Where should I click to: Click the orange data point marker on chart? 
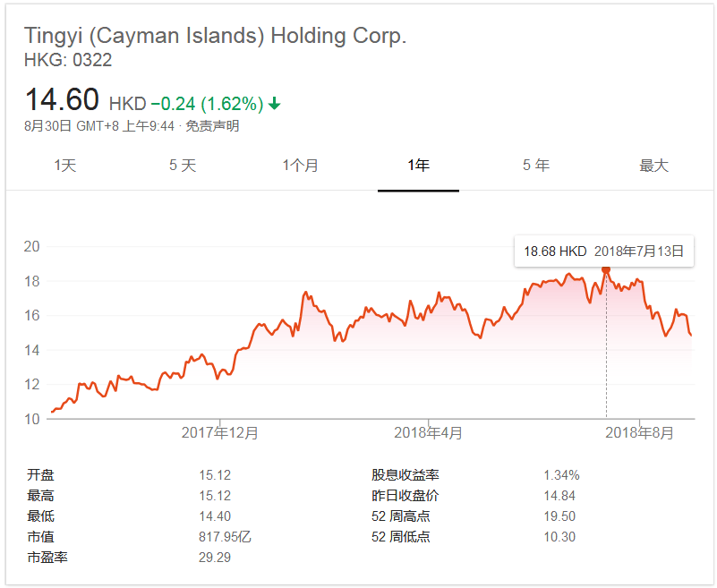pos(606,269)
